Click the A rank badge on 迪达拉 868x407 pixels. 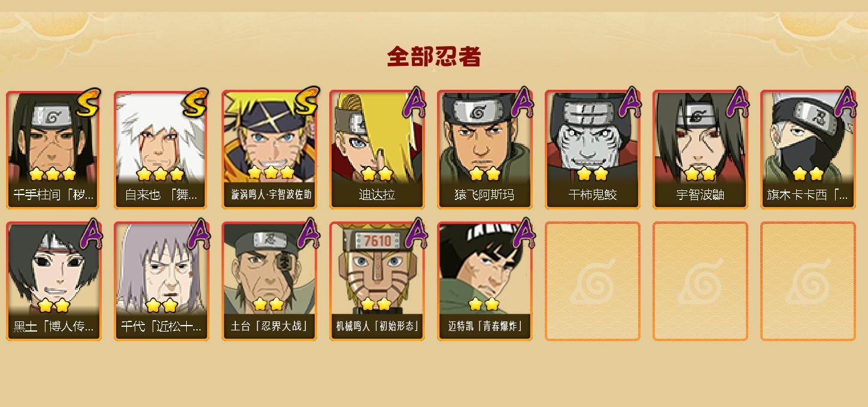[415, 102]
